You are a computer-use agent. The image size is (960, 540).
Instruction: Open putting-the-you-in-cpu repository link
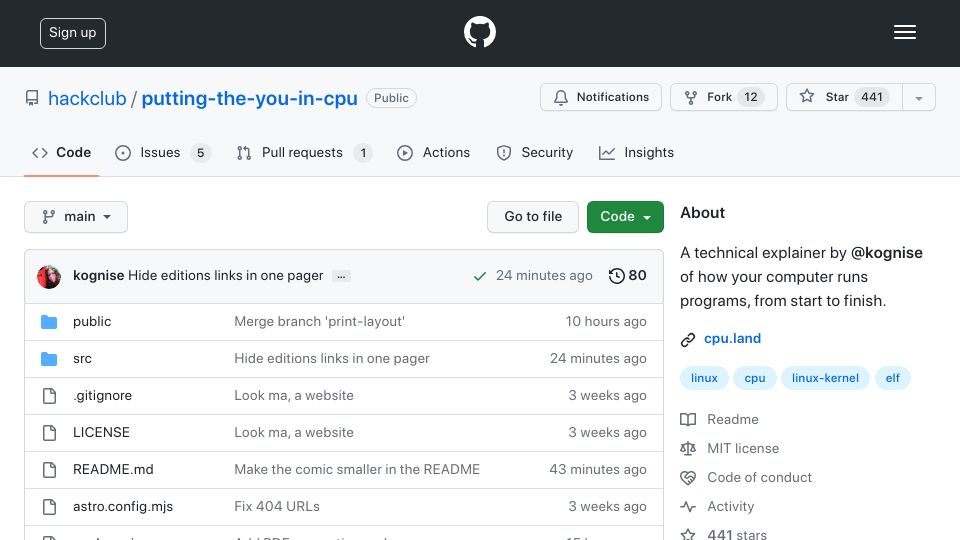[249, 98]
